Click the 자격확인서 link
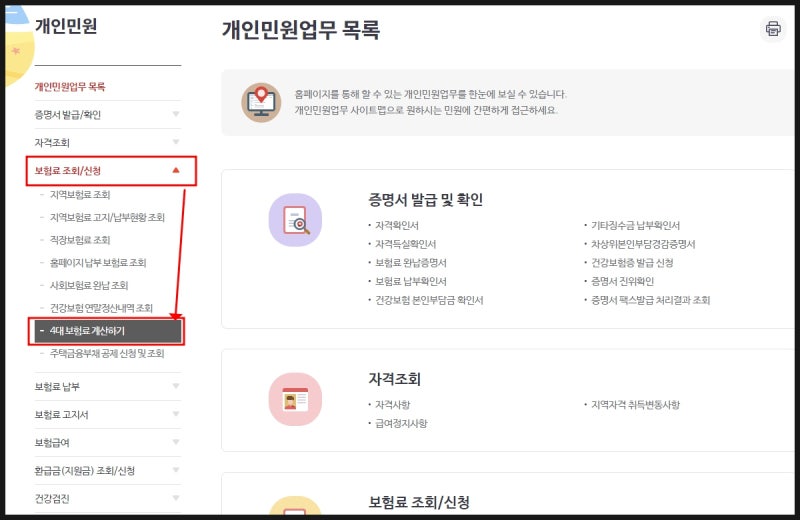 tap(397, 226)
